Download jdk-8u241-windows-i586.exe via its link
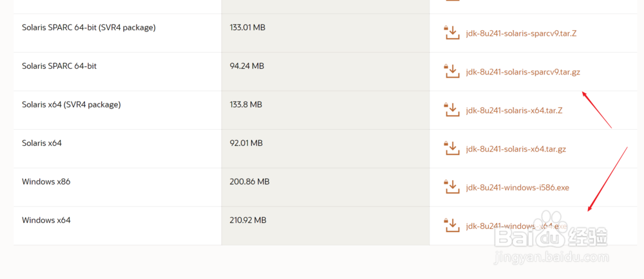The width and height of the screenshot is (644, 279). [x=518, y=188]
